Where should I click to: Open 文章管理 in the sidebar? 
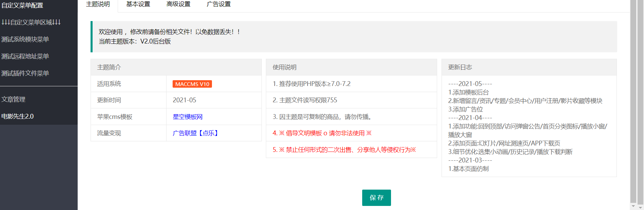tap(14, 100)
